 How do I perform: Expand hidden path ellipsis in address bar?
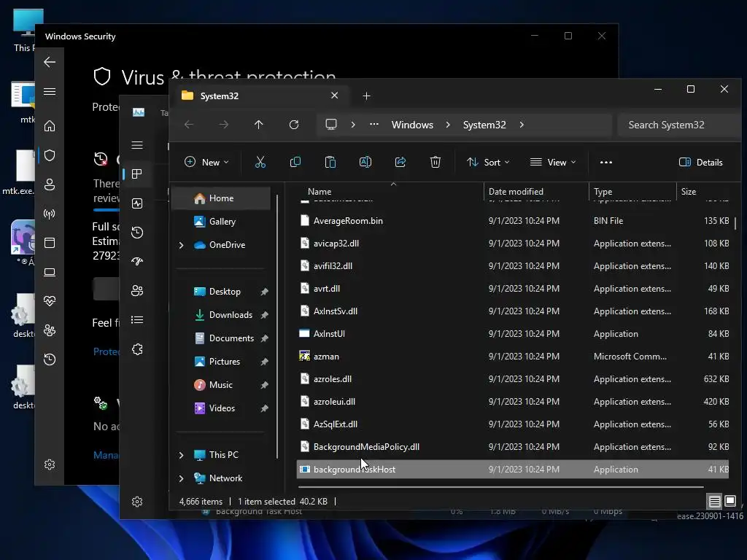[x=374, y=125]
